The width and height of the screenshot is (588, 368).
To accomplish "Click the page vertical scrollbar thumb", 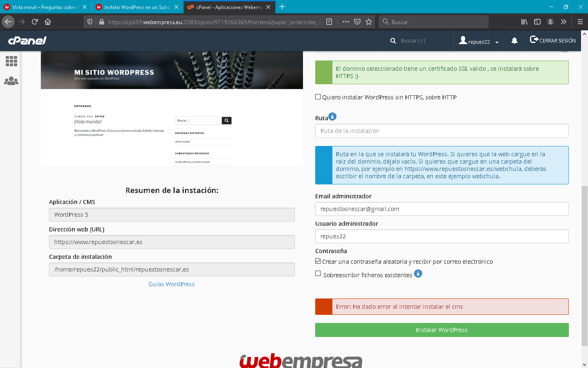I will pos(584,266).
